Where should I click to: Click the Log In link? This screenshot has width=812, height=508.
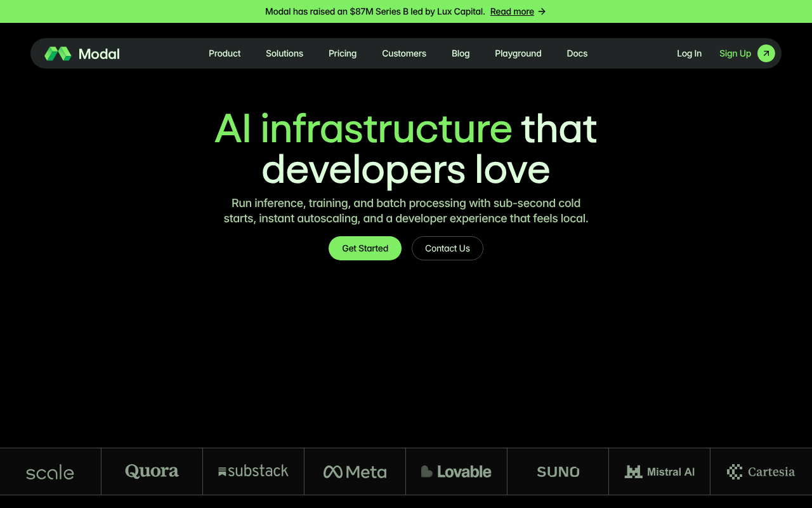click(689, 53)
